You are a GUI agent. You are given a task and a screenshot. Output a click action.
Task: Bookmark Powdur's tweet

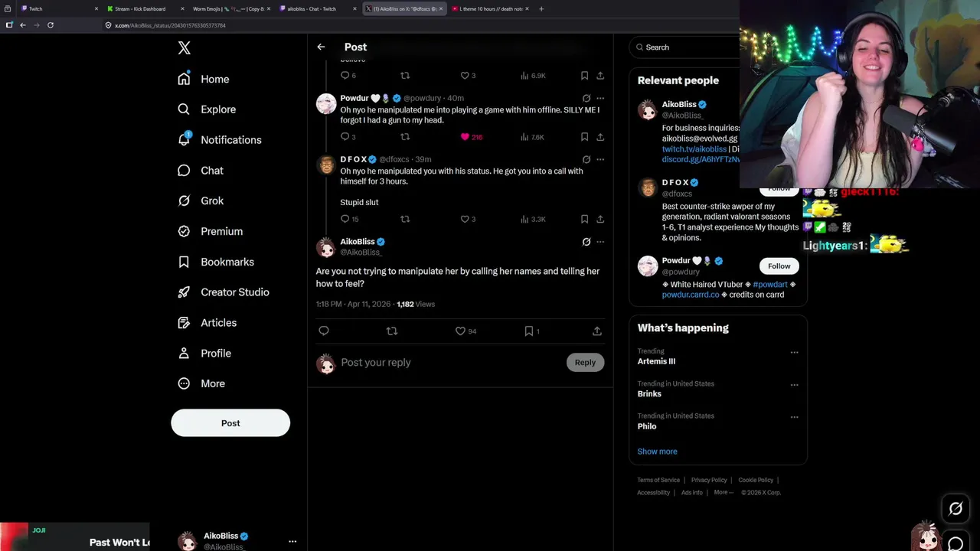click(584, 137)
